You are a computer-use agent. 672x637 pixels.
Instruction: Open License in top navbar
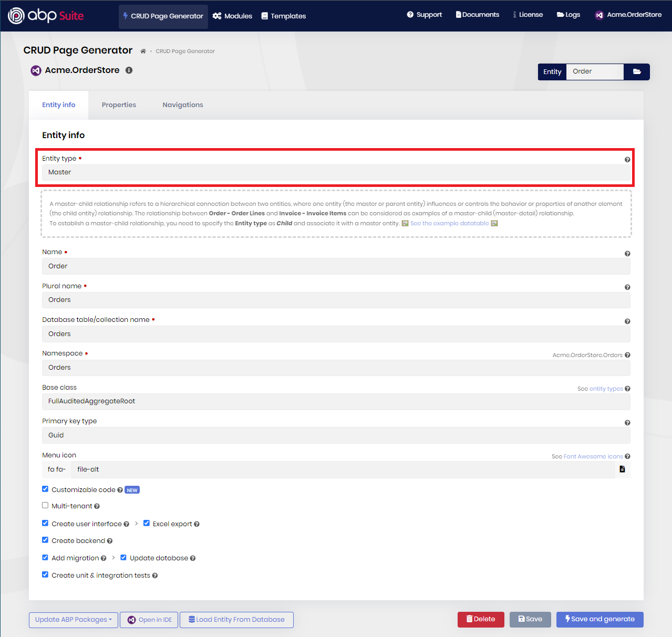528,15
